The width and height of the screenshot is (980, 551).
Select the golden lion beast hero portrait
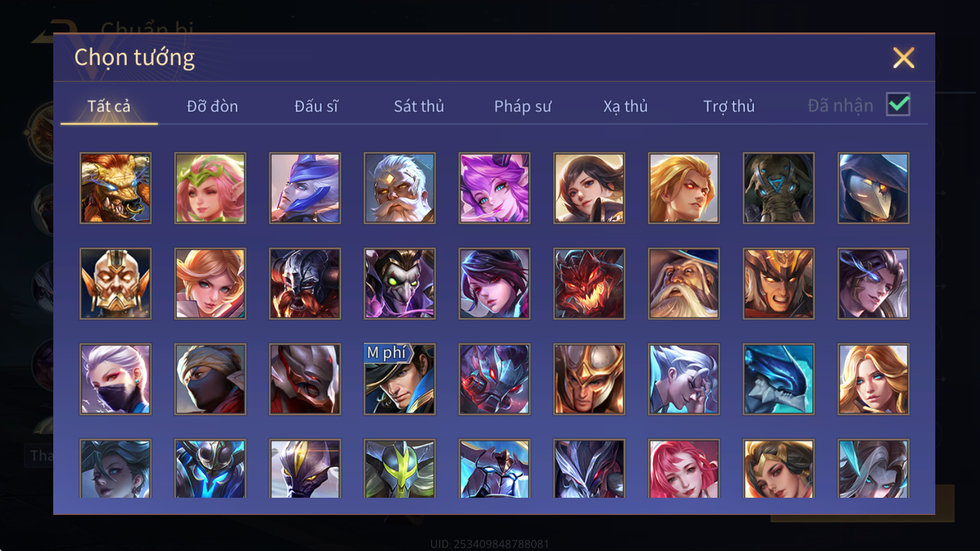[x=115, y=188]
